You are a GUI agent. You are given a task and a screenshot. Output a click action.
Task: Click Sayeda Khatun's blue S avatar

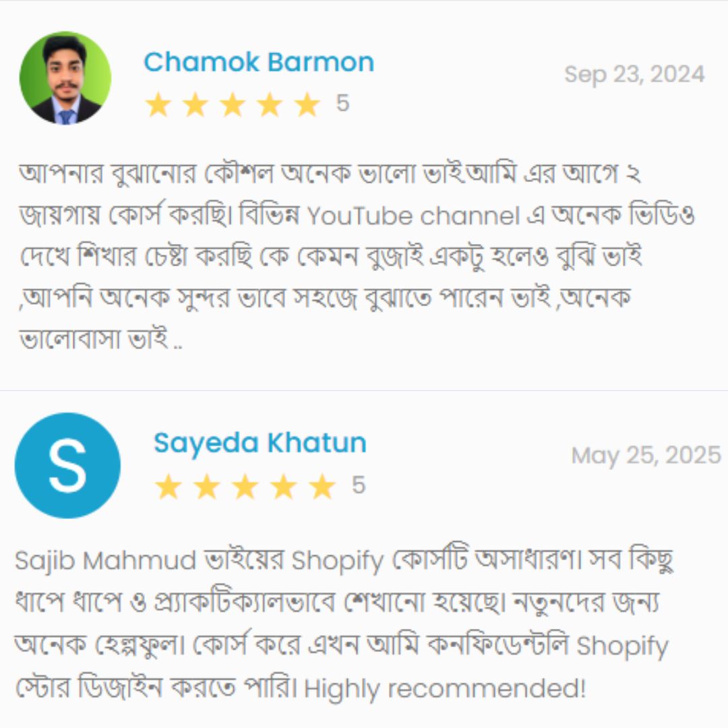point(68,465)
